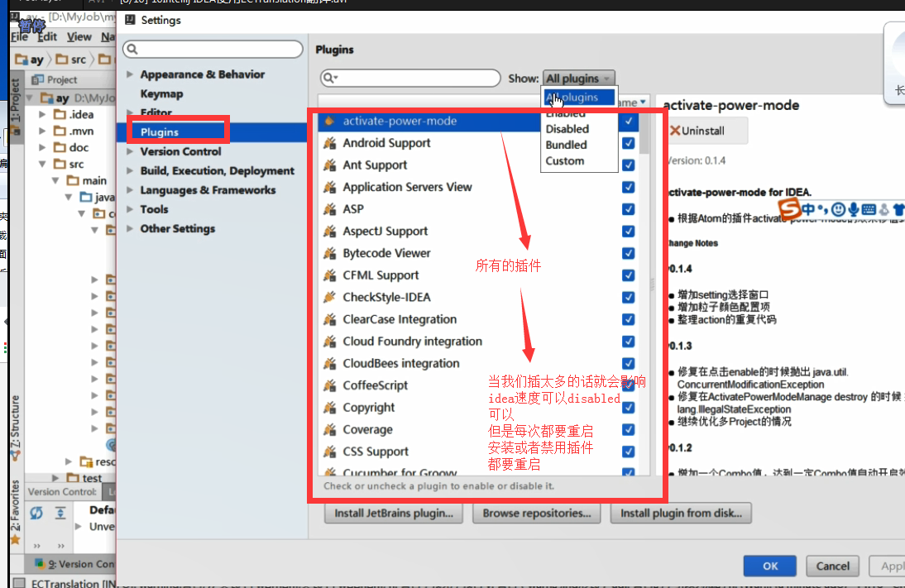This screenshot has height=588, width=905.
Task: Click the AspectJ Support plugin icon
Action: pos(329,232)
